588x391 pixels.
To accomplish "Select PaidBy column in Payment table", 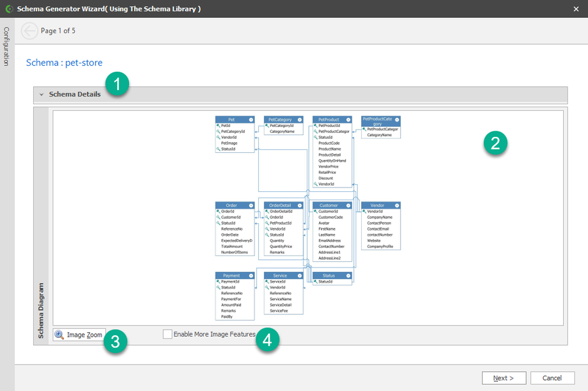I will click(x=226, y=317).
